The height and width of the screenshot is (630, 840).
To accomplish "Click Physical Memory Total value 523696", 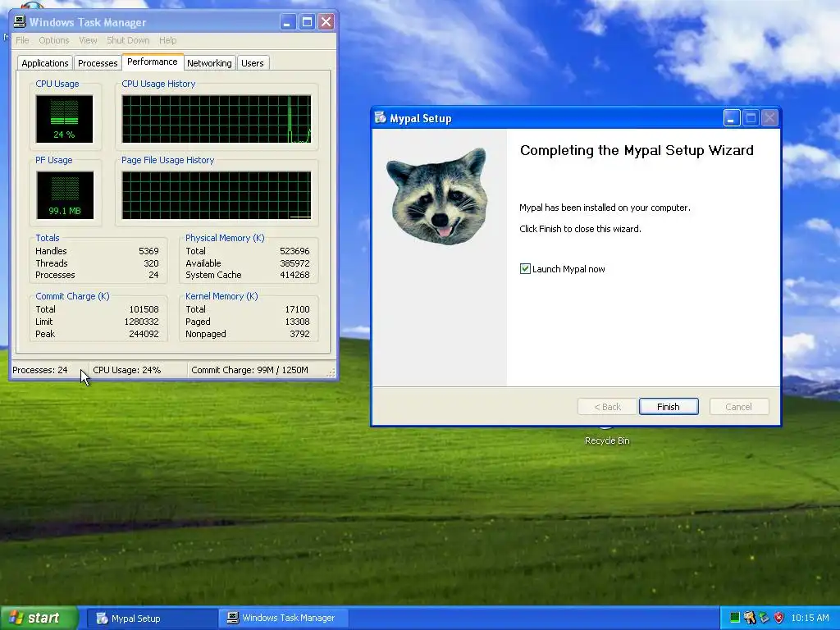I will pos(294,251).
